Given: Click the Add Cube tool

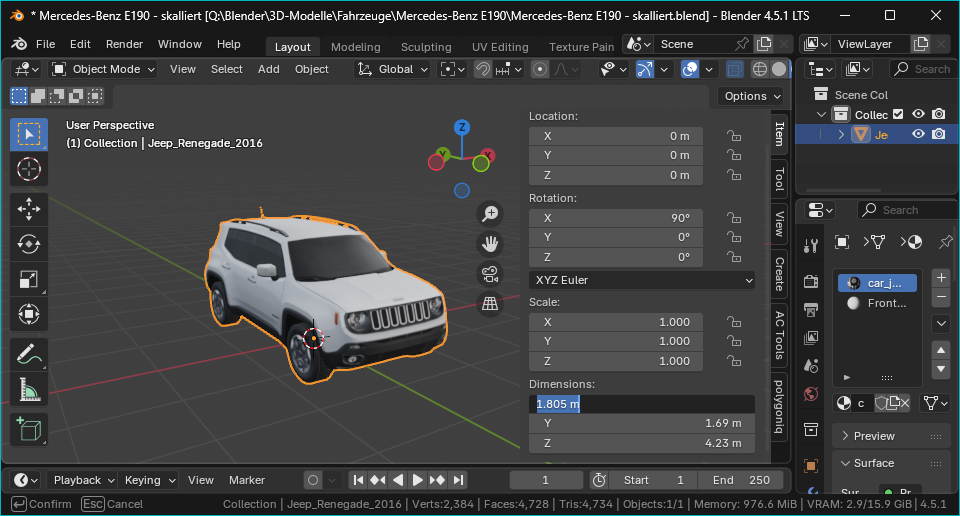Looking at the screenshot, I should tap(29, 430).
